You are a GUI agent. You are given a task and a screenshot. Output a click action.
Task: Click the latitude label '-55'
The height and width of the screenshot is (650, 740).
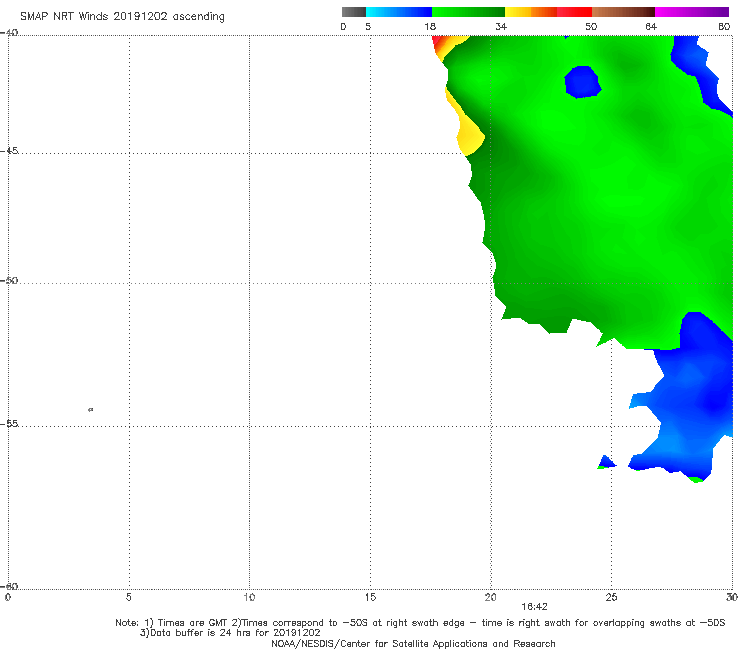point(9,423)
